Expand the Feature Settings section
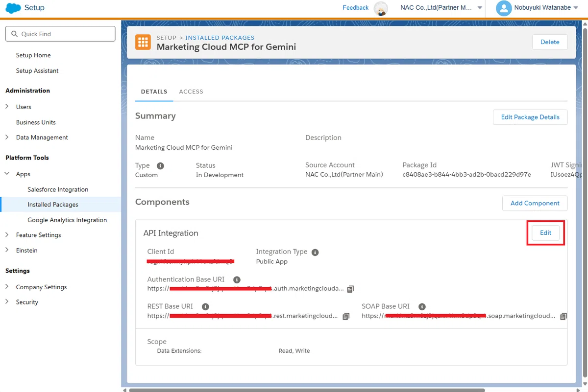 click(7, 235)
